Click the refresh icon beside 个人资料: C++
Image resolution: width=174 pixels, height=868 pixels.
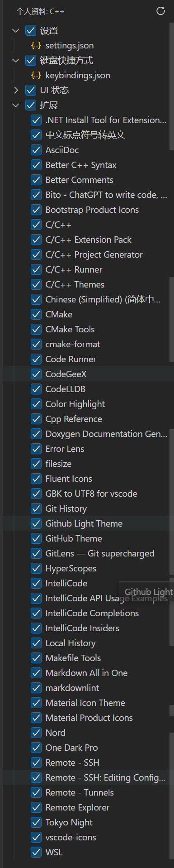pyautogui.click(x=160, y=11)
